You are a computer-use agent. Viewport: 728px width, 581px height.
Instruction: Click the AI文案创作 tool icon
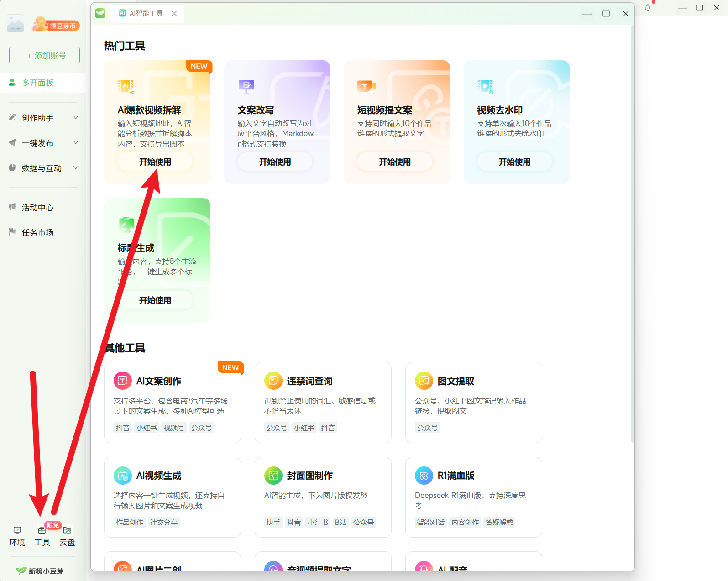pos(122,381)
